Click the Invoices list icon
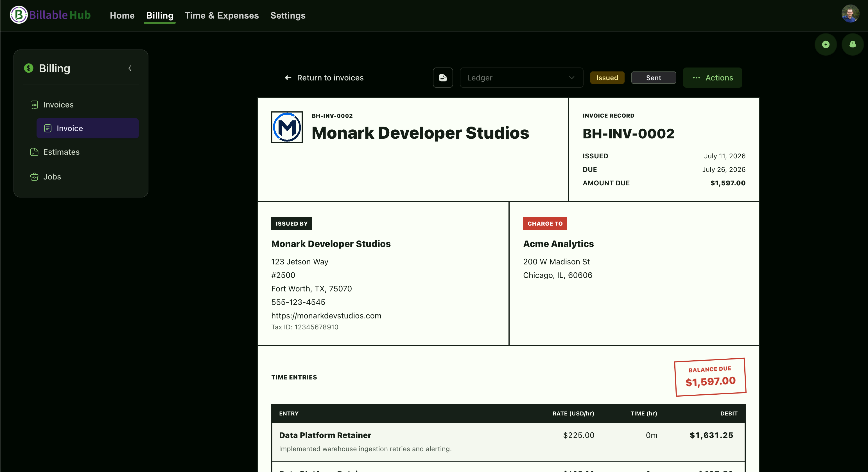868x472 pixels. click(34, 105)
